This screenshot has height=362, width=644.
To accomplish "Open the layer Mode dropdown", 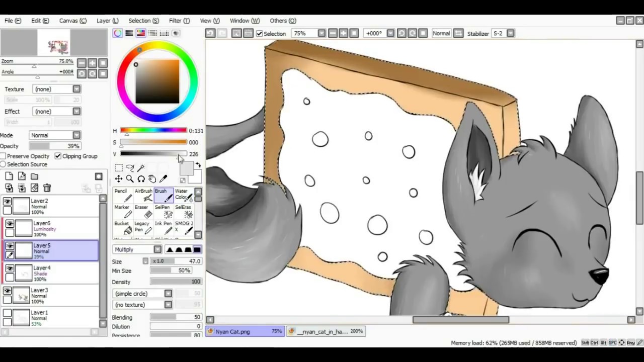I will 54,135.
